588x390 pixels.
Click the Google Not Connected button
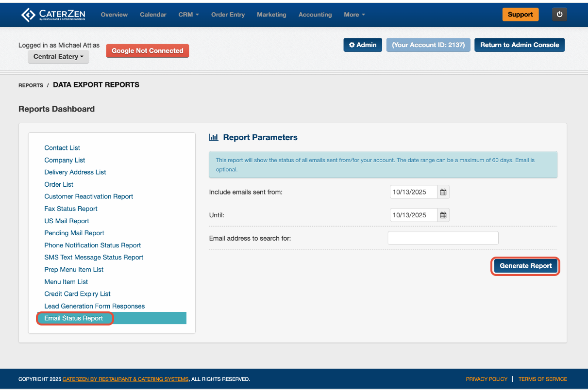point(148,50)
